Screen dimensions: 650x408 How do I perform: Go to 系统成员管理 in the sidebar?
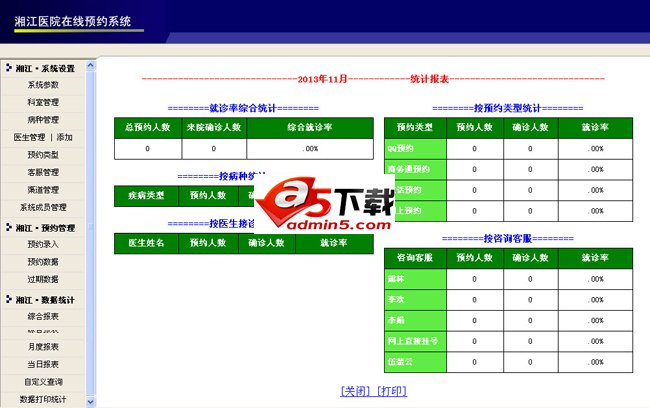tap(43, 207)
